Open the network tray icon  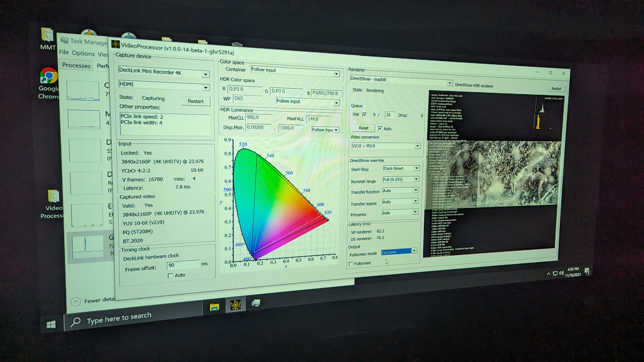pos(555,273)
